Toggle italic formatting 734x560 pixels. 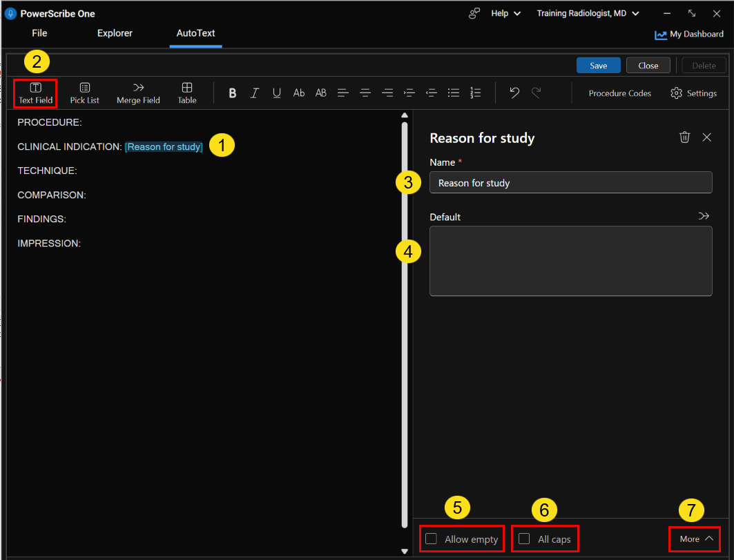(255, 93)
